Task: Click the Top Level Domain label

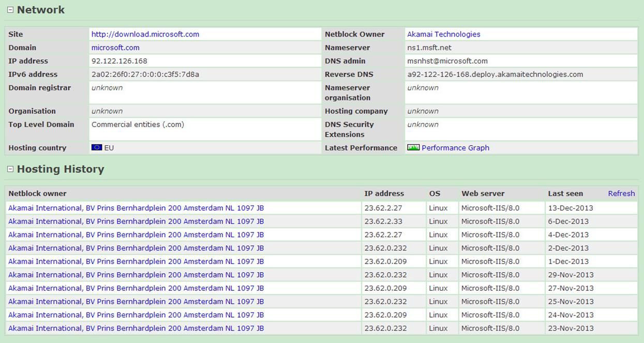Action: click(x=41, y=124)
